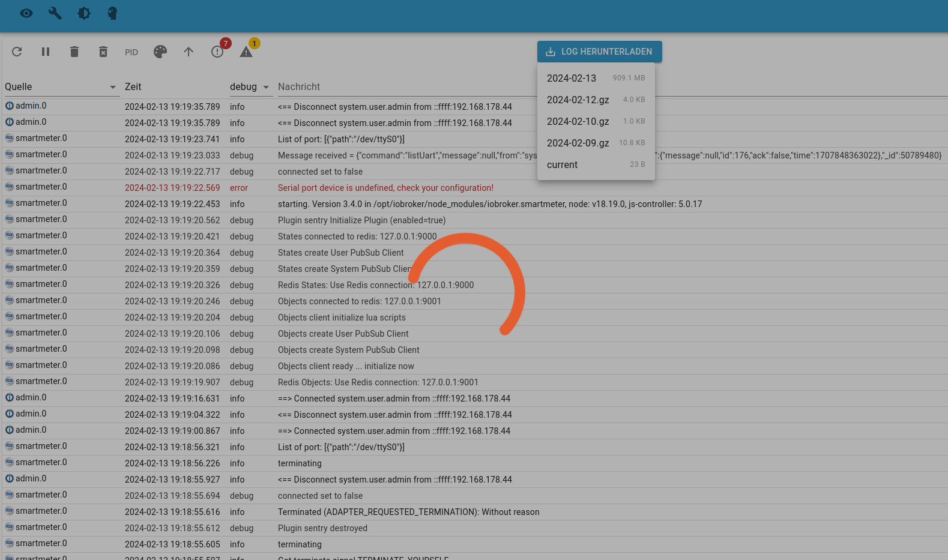Viewport: 948px width, 560px height.
Task: Click 'Message received' listUart debug message
Action: point(609,155)
